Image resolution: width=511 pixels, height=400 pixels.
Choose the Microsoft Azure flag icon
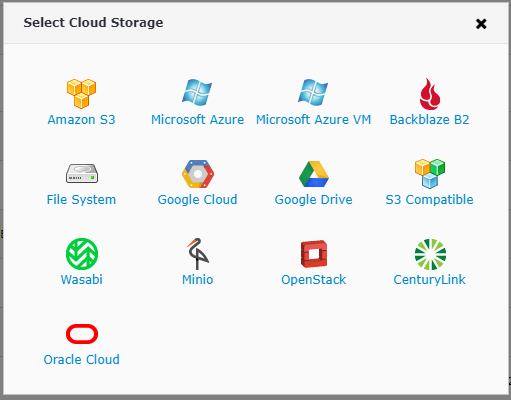[x=197, y=92]
